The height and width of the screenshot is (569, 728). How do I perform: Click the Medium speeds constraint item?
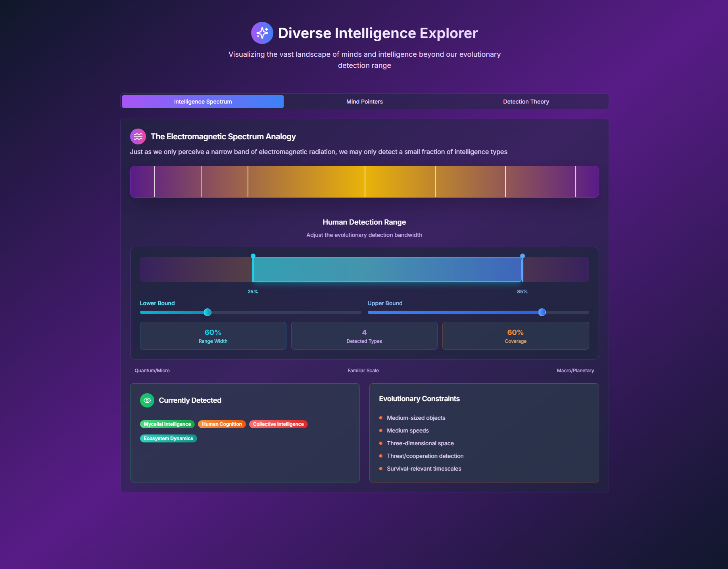(x=407, y=431)
